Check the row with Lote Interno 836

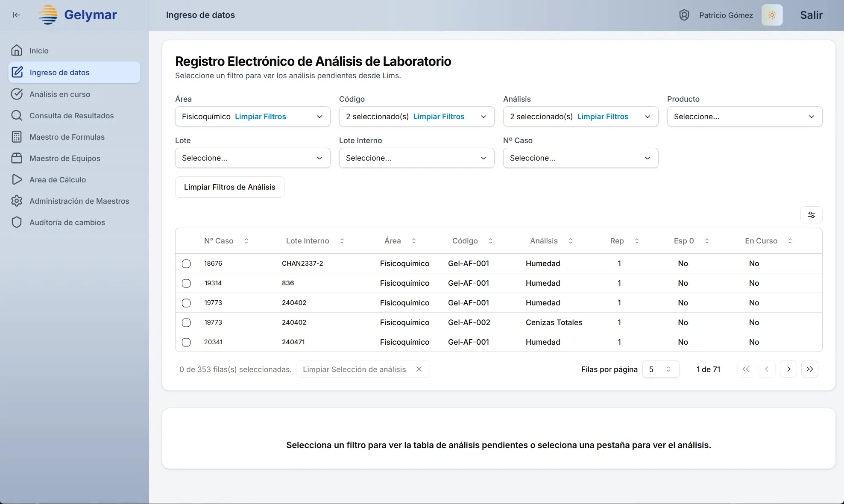coord(186,283)
